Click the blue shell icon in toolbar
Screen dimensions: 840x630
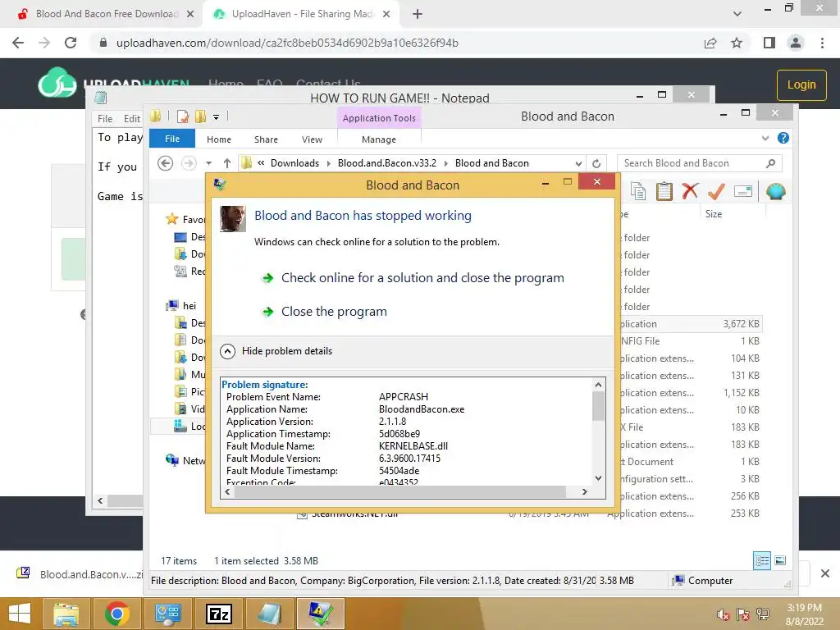click(x=775, y=191)
